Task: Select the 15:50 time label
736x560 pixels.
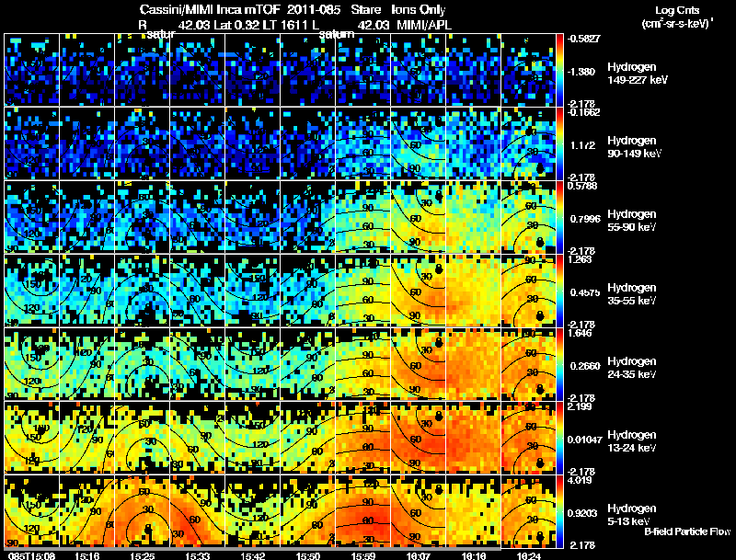Action: pos(308,555)
